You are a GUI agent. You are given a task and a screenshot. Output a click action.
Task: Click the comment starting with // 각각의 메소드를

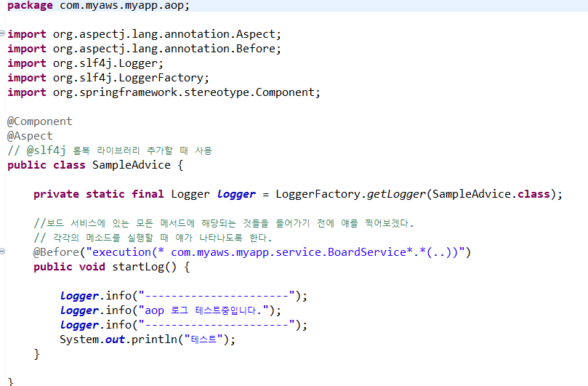coord(153,238)
